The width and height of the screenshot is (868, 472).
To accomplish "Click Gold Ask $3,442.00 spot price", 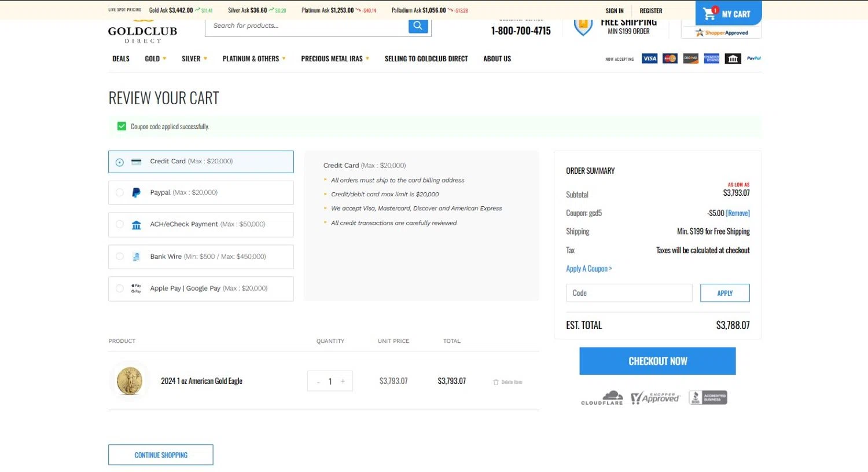I will tap(171, 10).
